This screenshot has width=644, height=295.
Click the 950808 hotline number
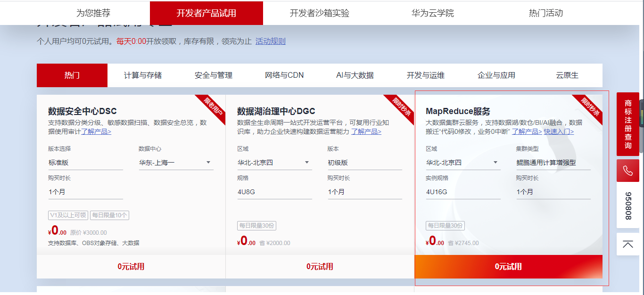(628, 206)
